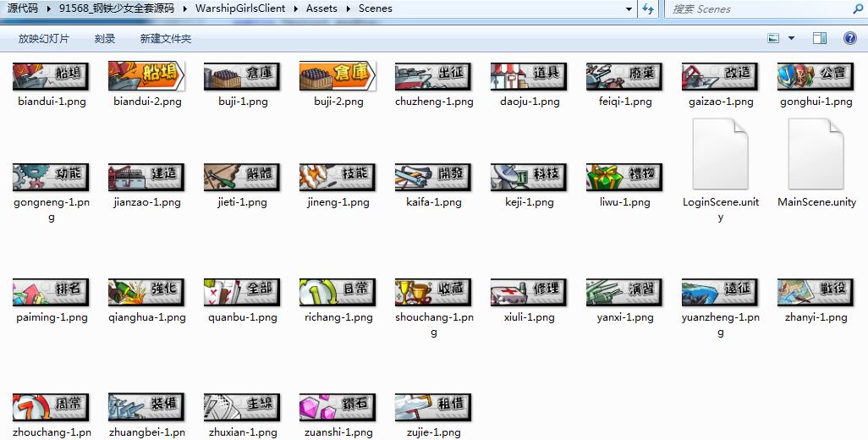Image resolution: width=868 pixels, height=440 pixels.
Task: Expand the arrow after WarshipGirlsClient breadcrumb
Action: click(295, 8)
